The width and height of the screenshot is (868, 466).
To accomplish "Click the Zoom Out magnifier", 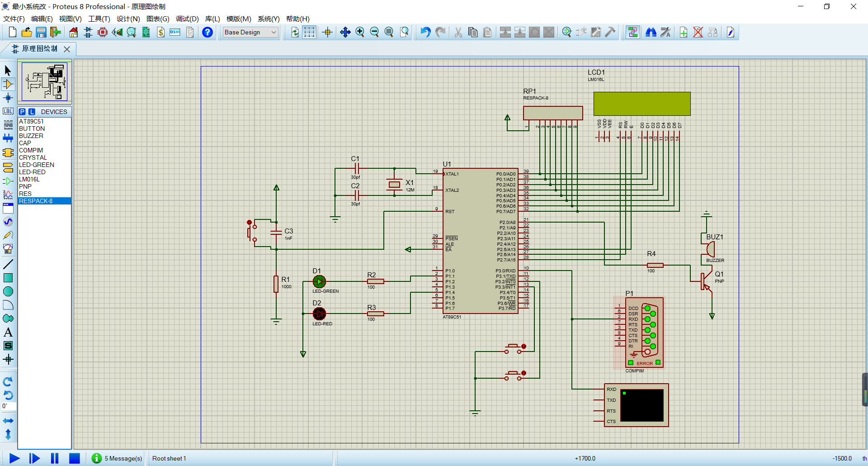I will [374, 32].
